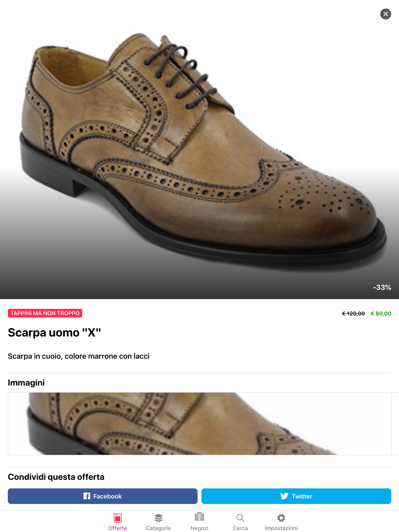The image size is (399, 532).
Task: Click the Facebook logo icon
Action: coord(87,496)
